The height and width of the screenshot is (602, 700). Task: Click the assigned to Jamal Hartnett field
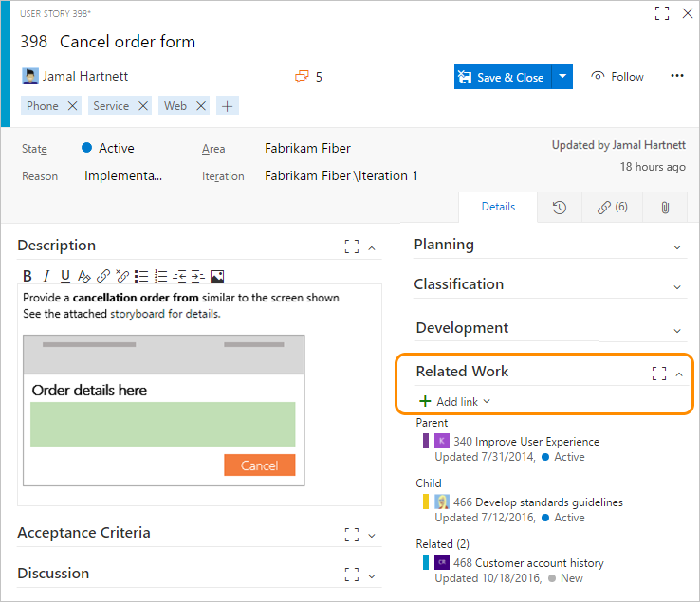pos(75,76)
